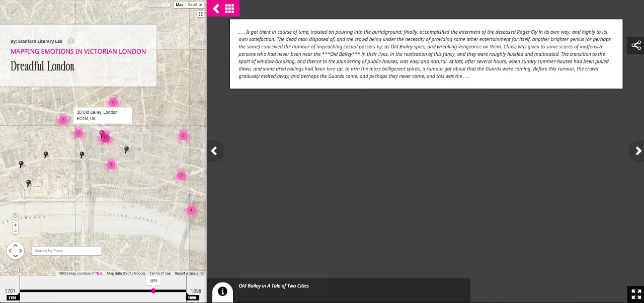Click inside the Search by Place field

(x=66, y=250)
